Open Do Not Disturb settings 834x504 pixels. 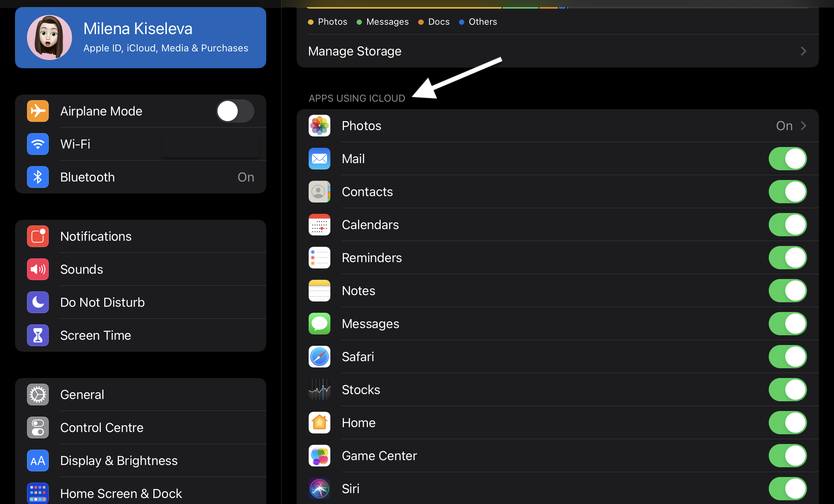[x=141, y=302]
